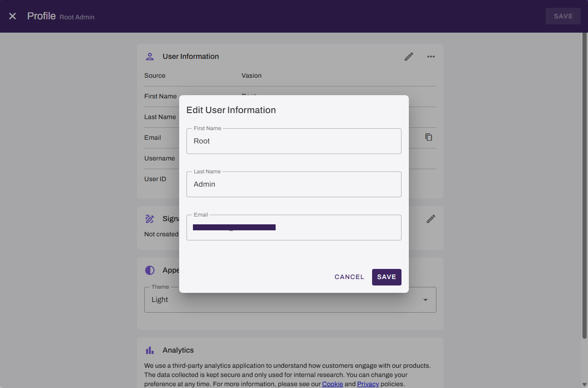Cancel the Edit User Information dialog

click(x=349, y=277)
